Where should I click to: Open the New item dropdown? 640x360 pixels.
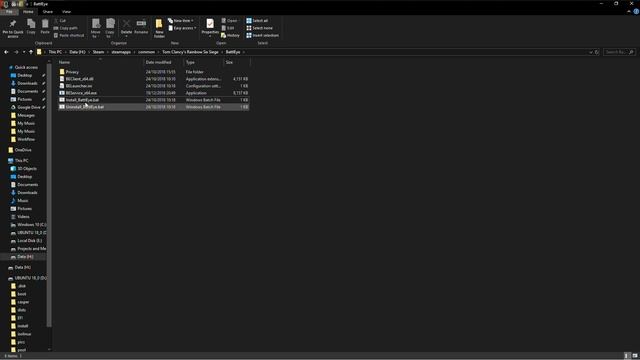(x=181, y=20)
